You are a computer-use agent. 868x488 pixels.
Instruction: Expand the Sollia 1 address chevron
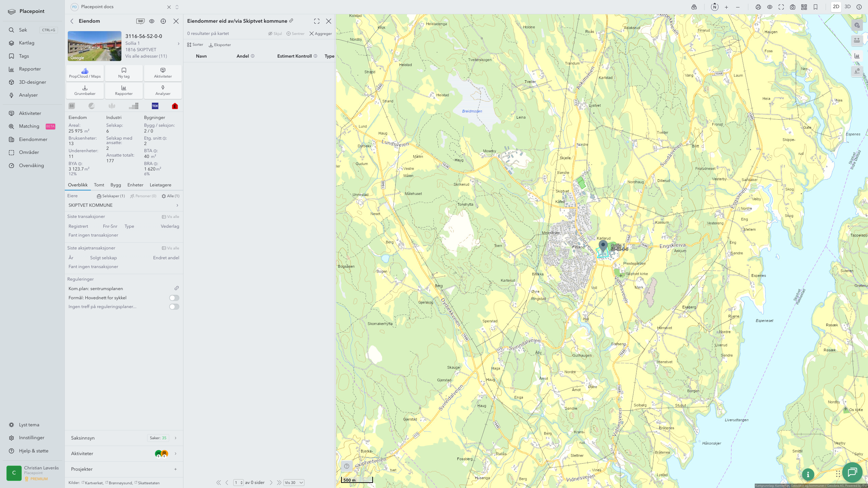pos(179,44)
